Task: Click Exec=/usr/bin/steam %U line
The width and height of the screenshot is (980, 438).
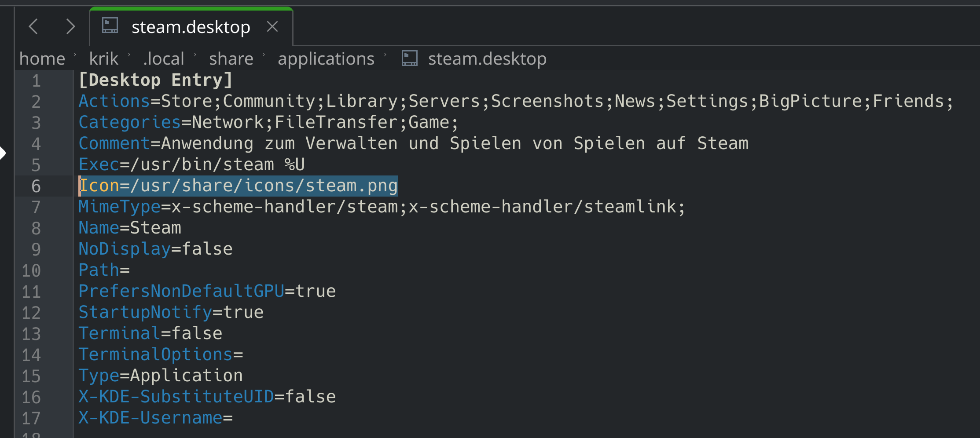Action: [192, 165]
